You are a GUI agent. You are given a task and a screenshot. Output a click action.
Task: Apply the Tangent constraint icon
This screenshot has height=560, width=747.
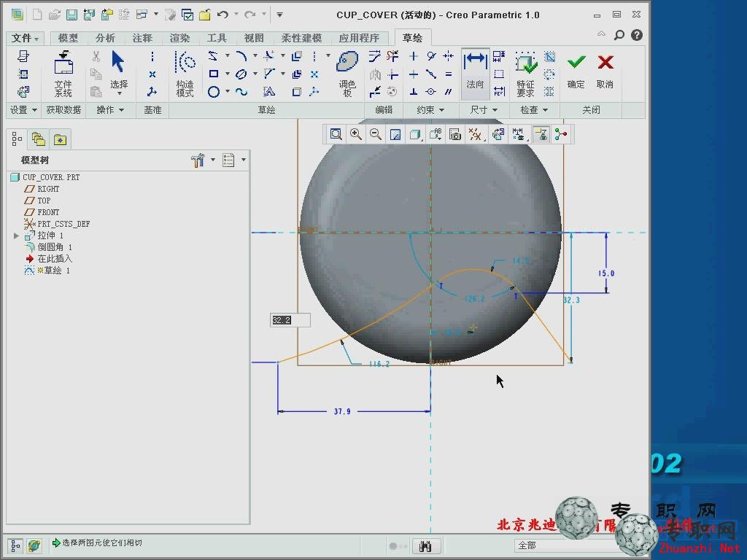[x=431, y=56]
